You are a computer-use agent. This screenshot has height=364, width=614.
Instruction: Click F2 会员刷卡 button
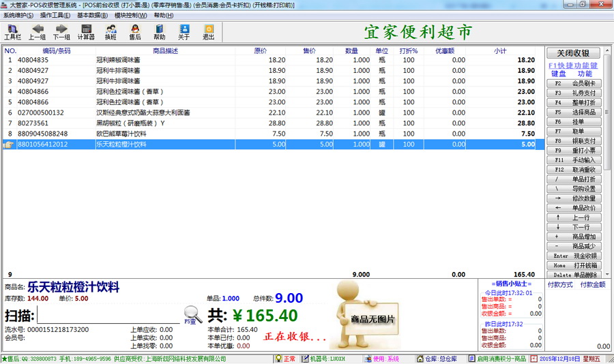click(574, 83)
